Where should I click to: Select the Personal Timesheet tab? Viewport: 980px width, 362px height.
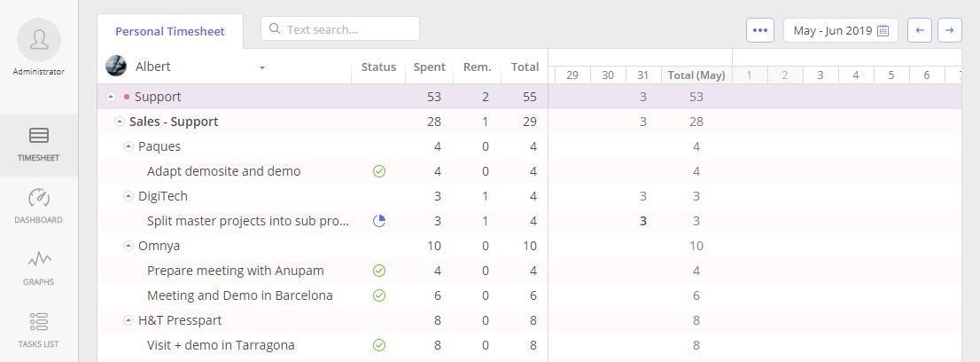tap(170, 31)
